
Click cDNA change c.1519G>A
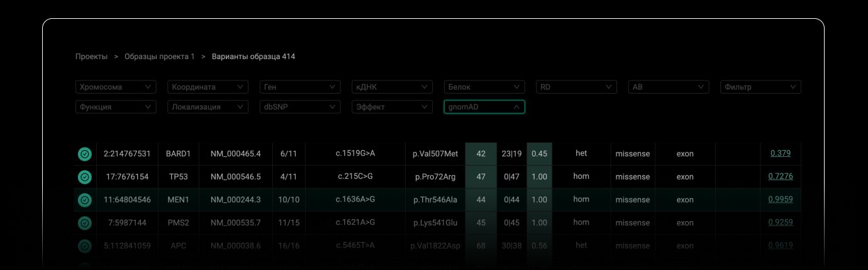pos(355,153)
